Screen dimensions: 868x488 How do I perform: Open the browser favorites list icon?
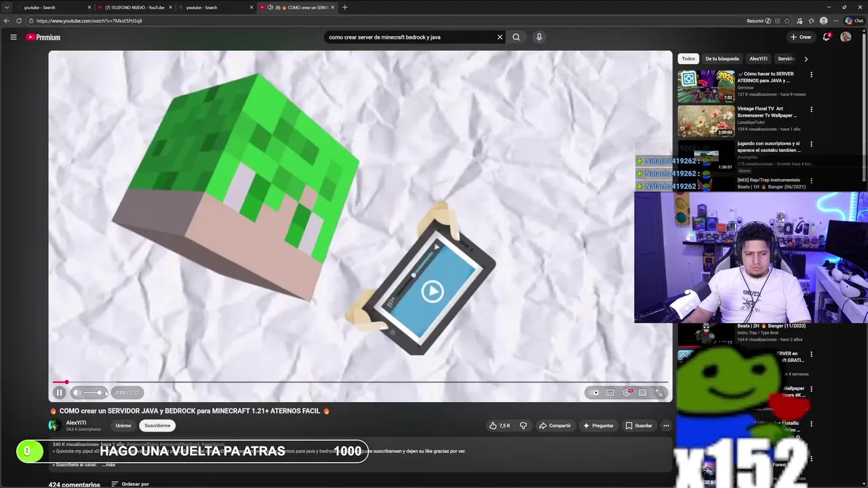[x=812, y=21]
